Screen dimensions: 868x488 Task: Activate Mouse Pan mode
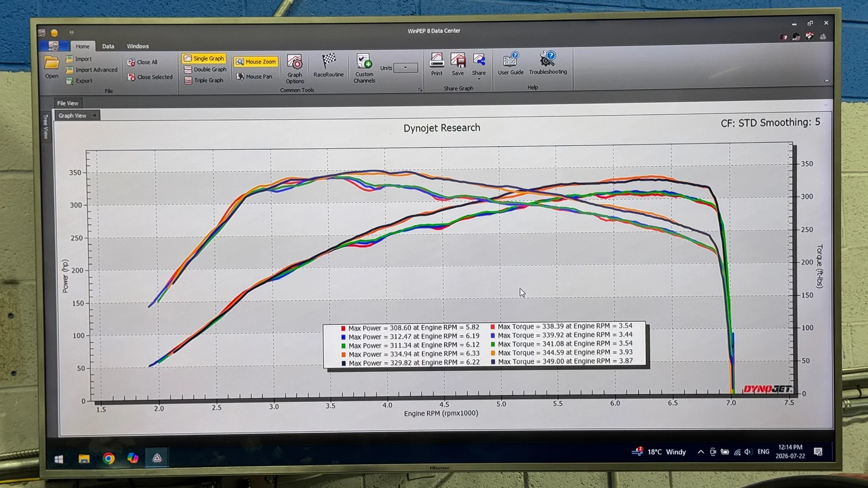point(254,76)
